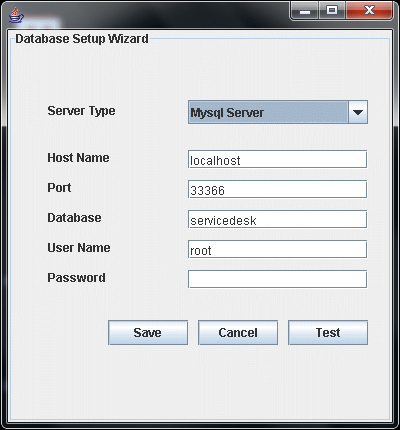Click the Database Setup Wizard panel title

(x=82, y=39)
